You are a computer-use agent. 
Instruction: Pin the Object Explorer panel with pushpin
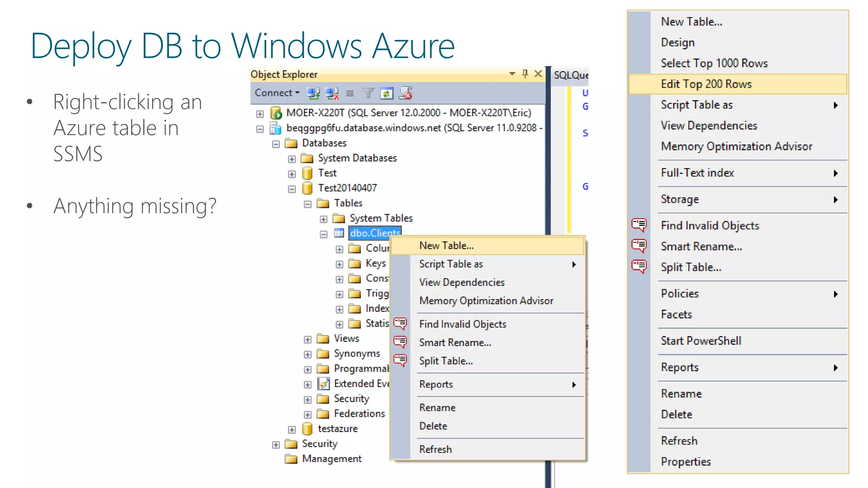pos(525,74)
